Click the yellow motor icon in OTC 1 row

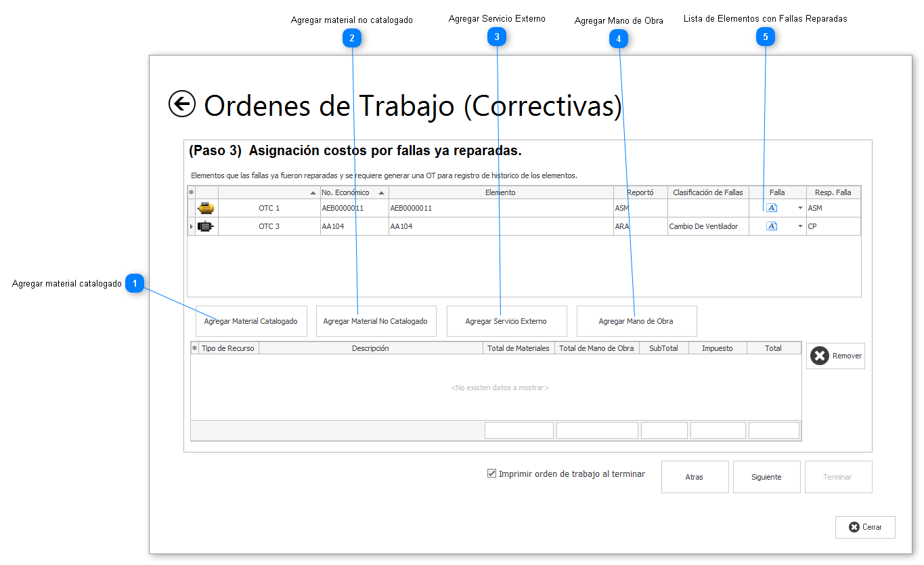[206, 208]
